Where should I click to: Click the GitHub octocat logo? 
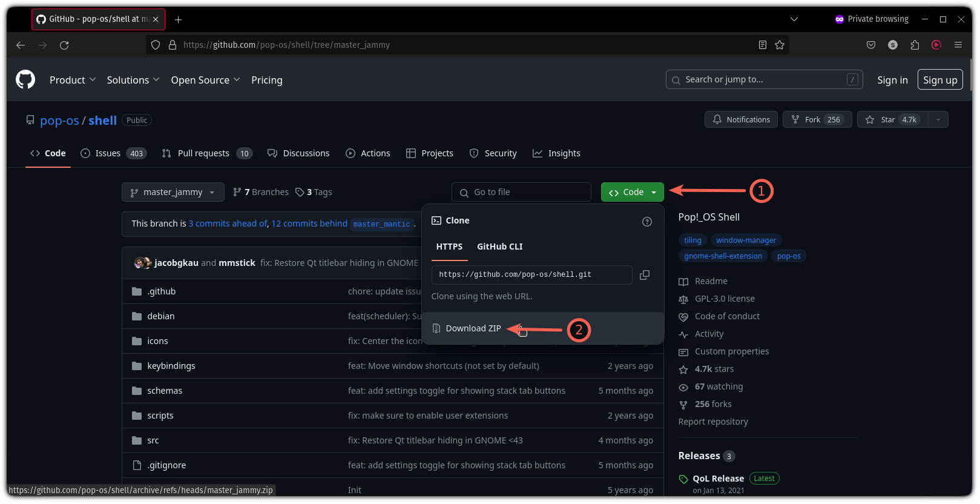coord(25,79)
